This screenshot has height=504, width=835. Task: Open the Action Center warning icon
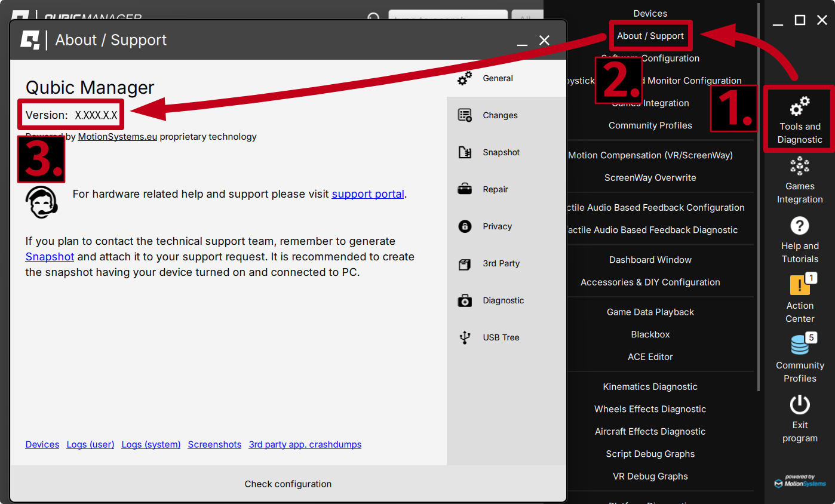[799, 285]
